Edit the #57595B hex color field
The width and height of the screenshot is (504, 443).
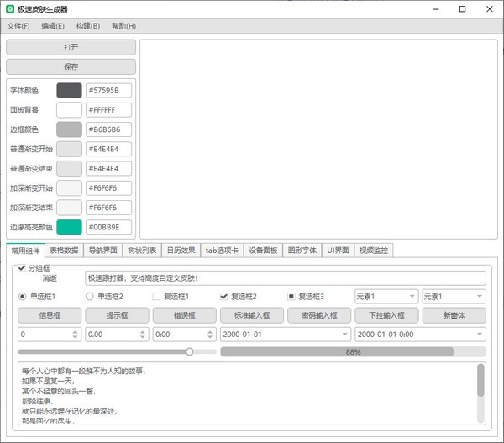click(108, 91)
